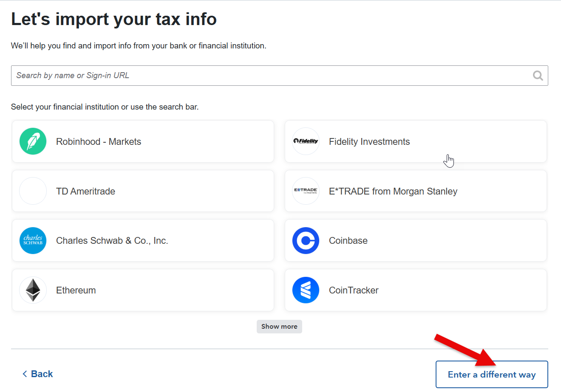Click the magnifying glass search icon
561x392 pixels.
[538, 76]
